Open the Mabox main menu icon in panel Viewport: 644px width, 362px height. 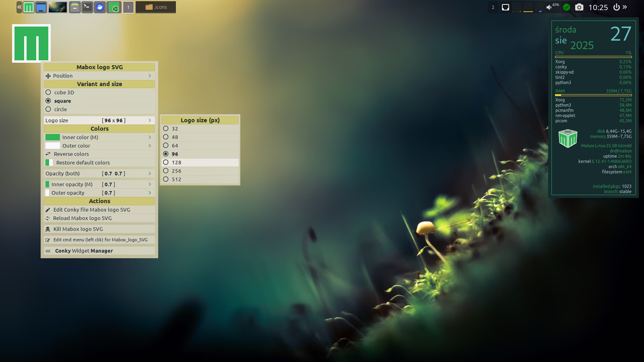pos(28,7)
